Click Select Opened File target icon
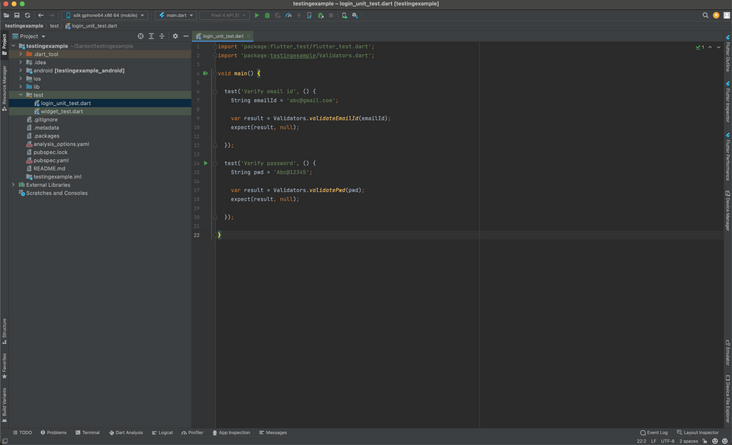The height and width of the screenshot is (445, 732). pos(141,36)
